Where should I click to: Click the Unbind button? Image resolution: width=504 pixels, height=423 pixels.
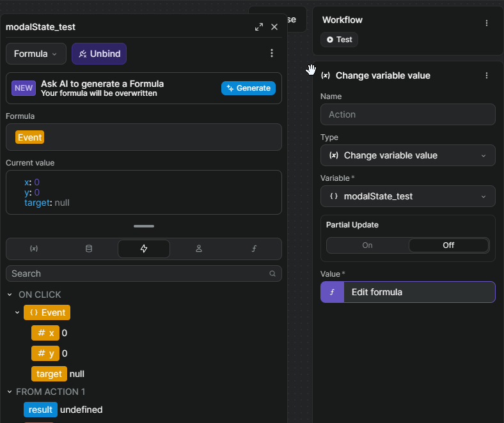99,54
